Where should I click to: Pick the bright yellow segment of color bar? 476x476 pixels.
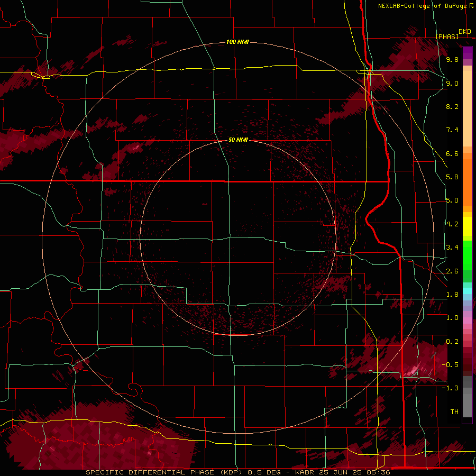tap(467, 226)
